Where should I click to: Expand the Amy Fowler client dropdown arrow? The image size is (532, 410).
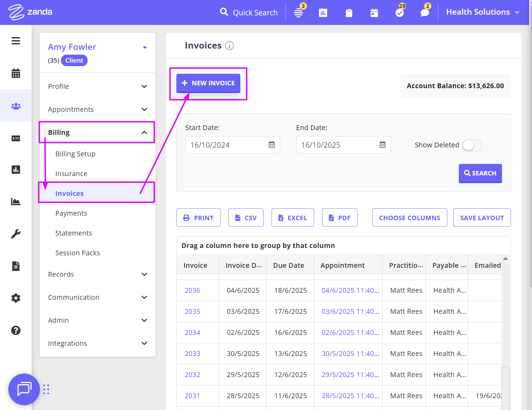point(145,47)
